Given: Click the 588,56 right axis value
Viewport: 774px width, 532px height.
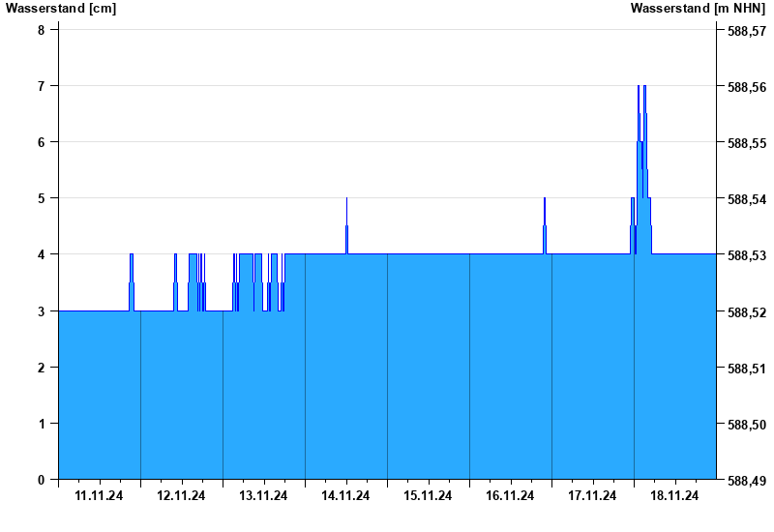Looking at the screenshot, I should click(747, 87).
